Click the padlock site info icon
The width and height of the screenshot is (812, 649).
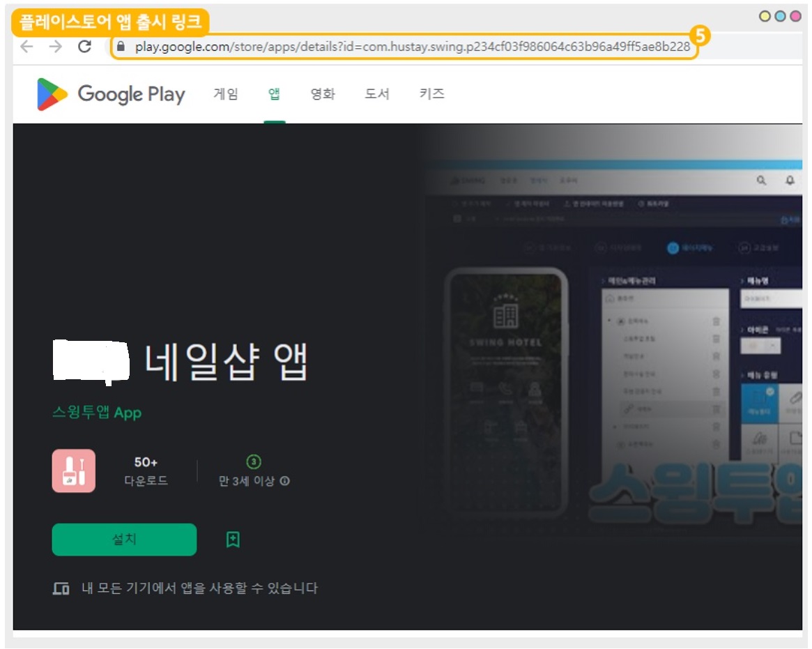tap(121, 47)
